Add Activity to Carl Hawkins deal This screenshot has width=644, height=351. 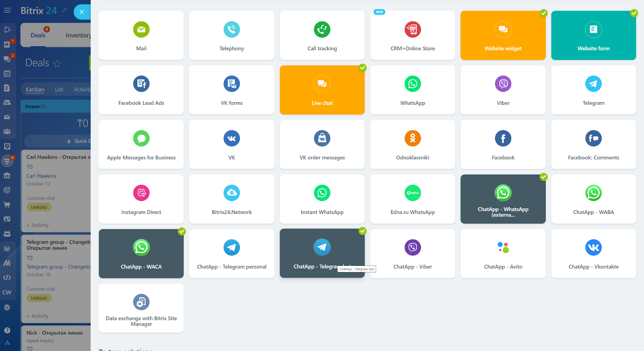point(38,225)
